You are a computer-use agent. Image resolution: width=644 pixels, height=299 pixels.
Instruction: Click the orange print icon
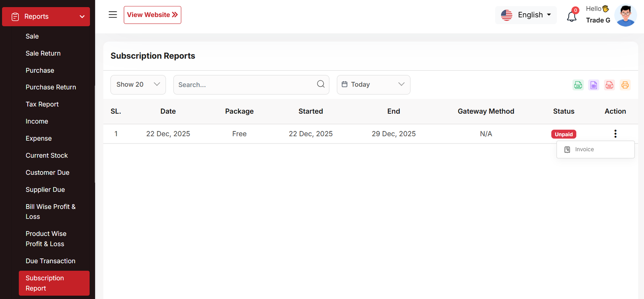(x=625, y=85)
